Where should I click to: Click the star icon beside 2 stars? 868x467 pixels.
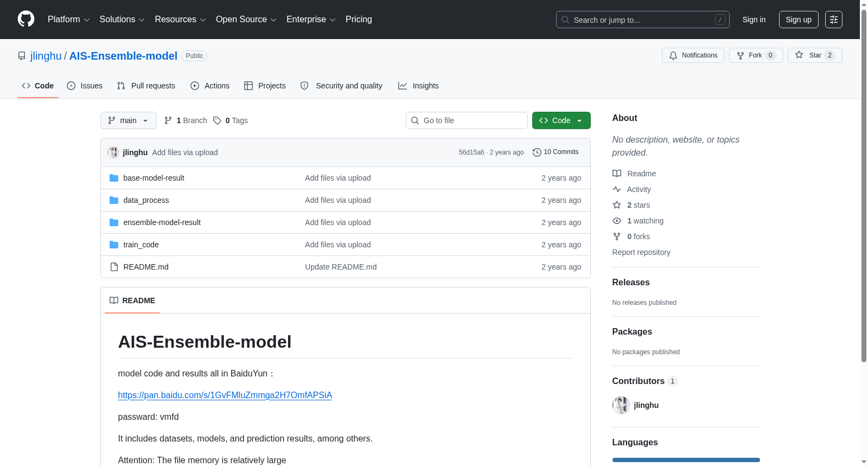click(x=617, y=205)
